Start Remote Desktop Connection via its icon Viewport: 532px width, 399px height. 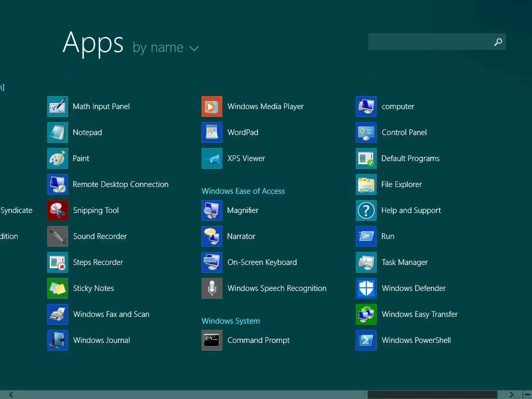[x=57, y=184]
